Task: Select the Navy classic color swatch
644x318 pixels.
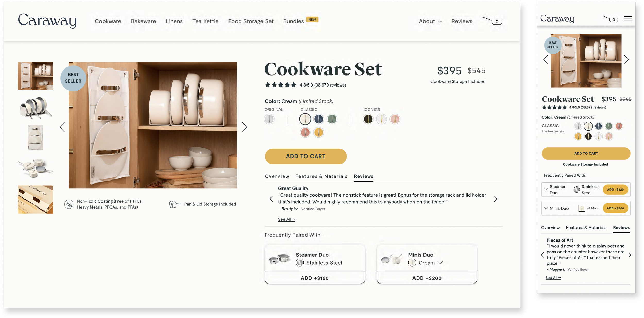Action: click(x=318, y=119)
